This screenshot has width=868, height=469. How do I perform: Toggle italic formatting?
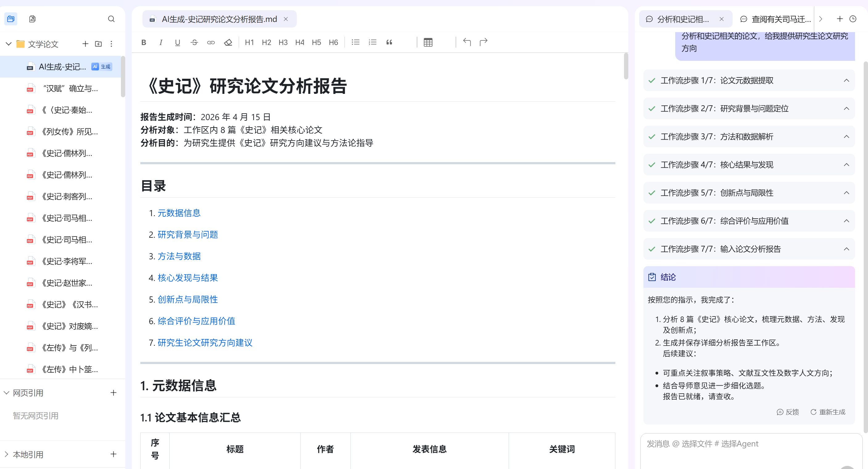pyautogui.click(x=161, y=42)
